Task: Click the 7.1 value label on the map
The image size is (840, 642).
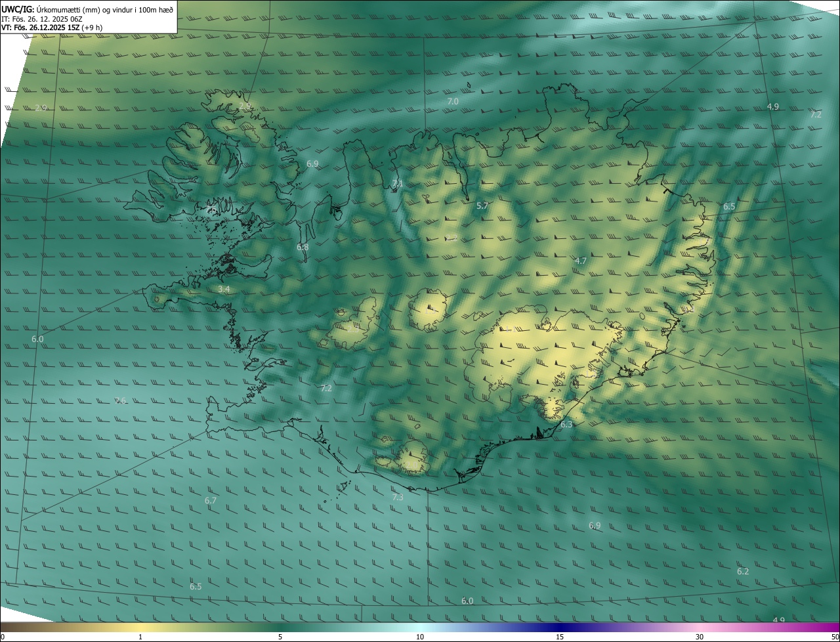Action: [x=397, y=184]
